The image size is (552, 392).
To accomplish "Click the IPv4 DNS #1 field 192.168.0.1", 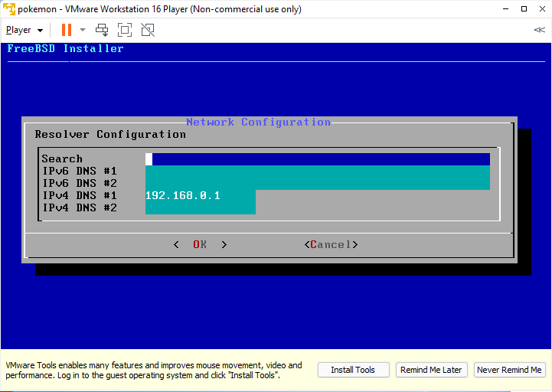I will coord(201,196).
